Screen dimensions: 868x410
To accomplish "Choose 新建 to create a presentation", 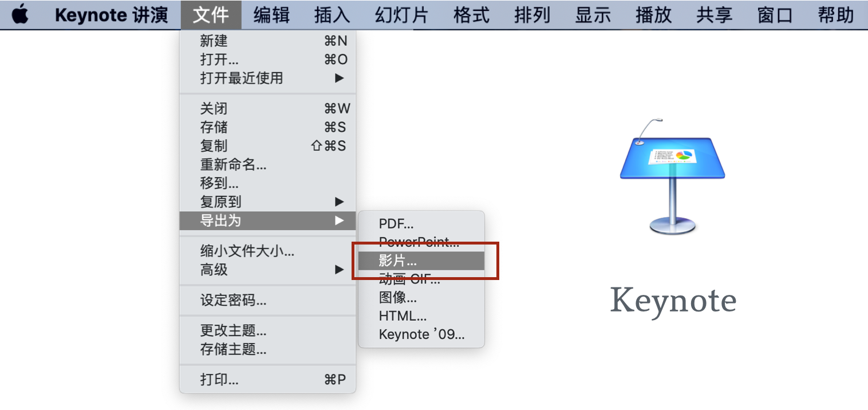I will point(268,41).
